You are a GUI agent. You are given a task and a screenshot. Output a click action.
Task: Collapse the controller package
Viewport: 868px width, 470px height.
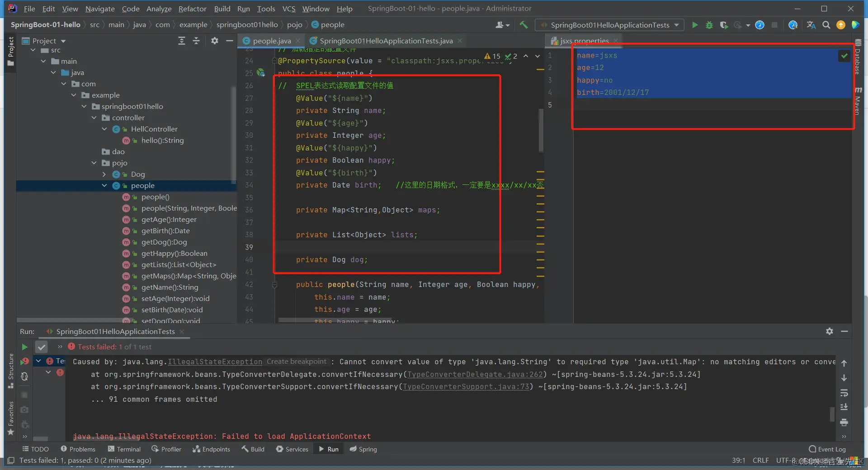(x=94, y=118)
